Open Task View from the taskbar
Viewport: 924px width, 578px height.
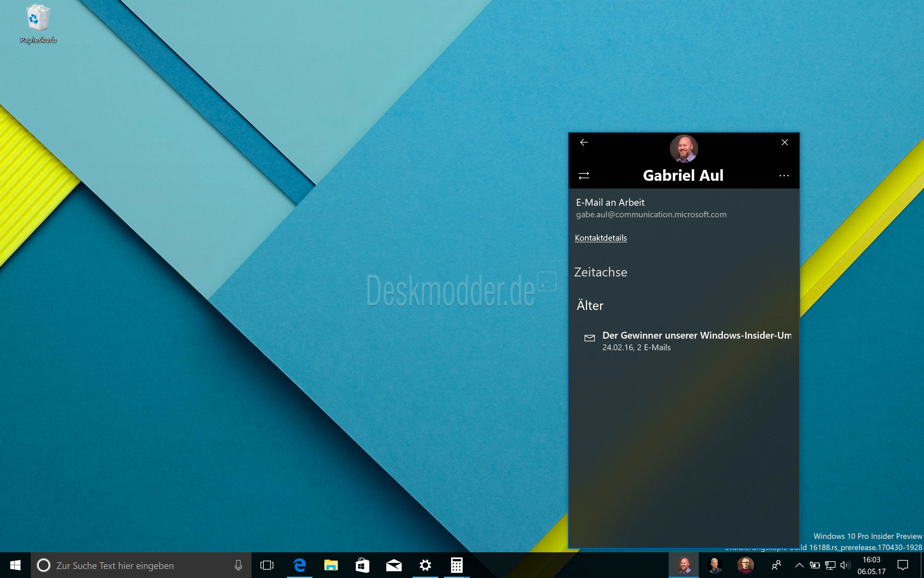click(267, 565)
